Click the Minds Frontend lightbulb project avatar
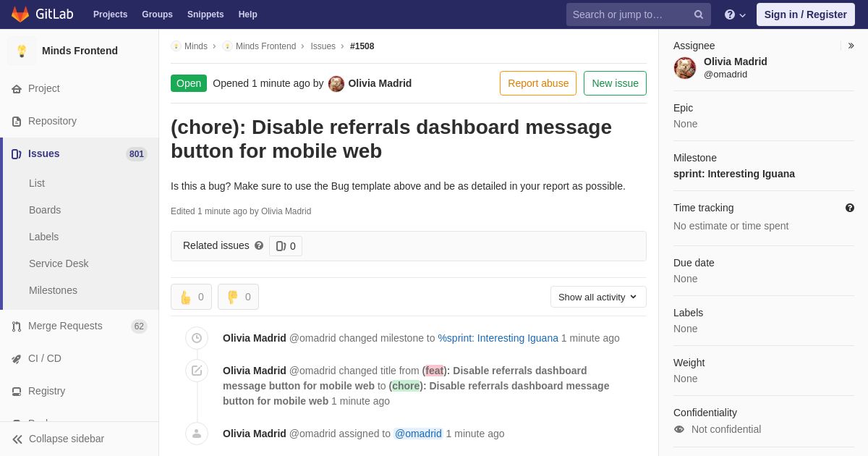868x456 pixels. pyautogui.click(x=22, y=51)
